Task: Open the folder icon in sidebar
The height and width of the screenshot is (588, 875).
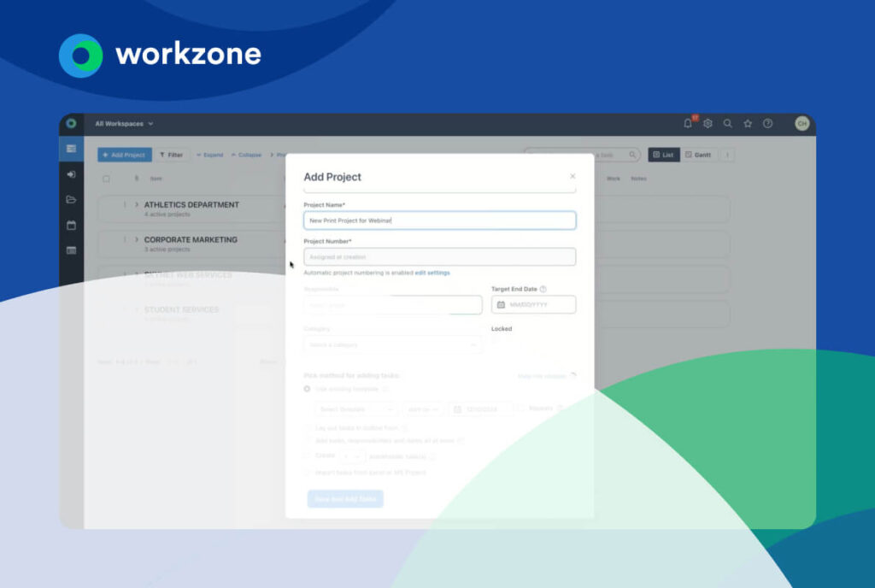Action: [x=72, y=200]
